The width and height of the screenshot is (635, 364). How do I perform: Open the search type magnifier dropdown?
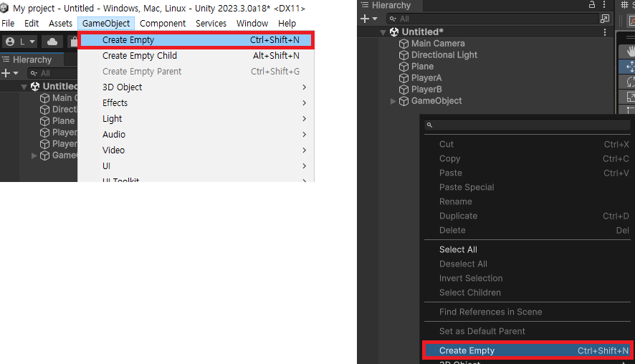tap(393, 19)
